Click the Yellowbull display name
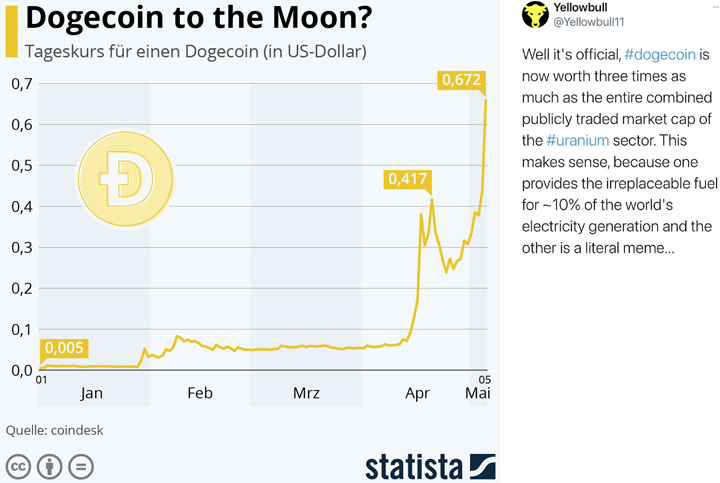720x483 pixels. (x=582, y=8)
